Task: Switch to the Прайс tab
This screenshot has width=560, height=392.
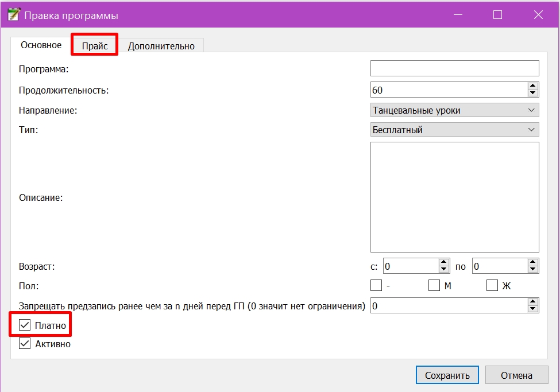Action: 95,46
